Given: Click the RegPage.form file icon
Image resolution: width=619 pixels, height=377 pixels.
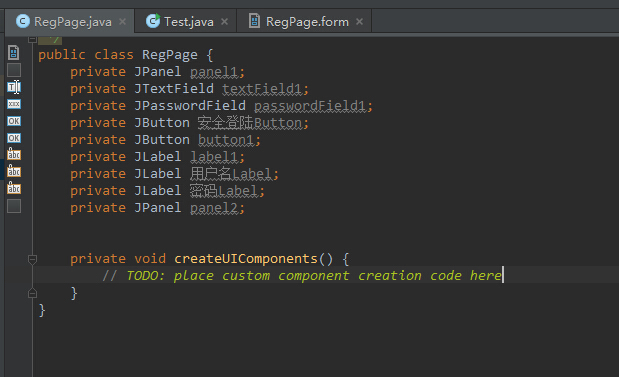Looking at the screenshot, I should [x=255, y=21].
